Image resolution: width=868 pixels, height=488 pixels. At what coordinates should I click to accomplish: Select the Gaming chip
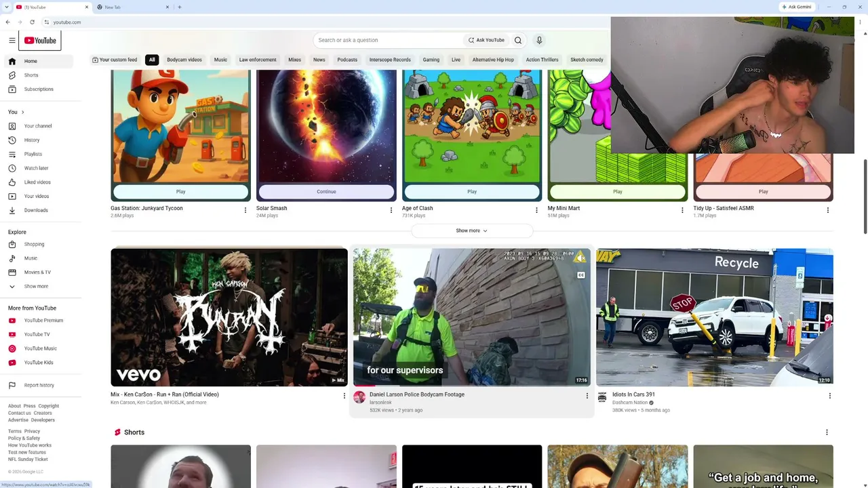tap(431, 60)
